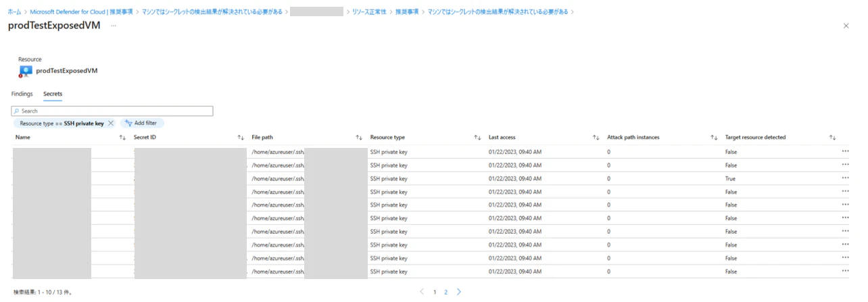Sort by Resource type column arrows
868x302 pixels.
[477, 137]
